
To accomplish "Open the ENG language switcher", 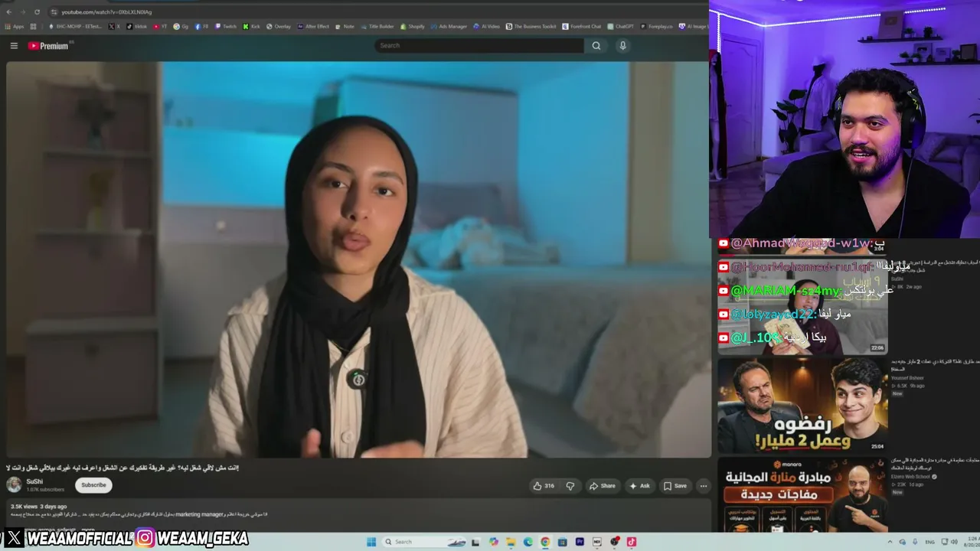I will 929,542.
